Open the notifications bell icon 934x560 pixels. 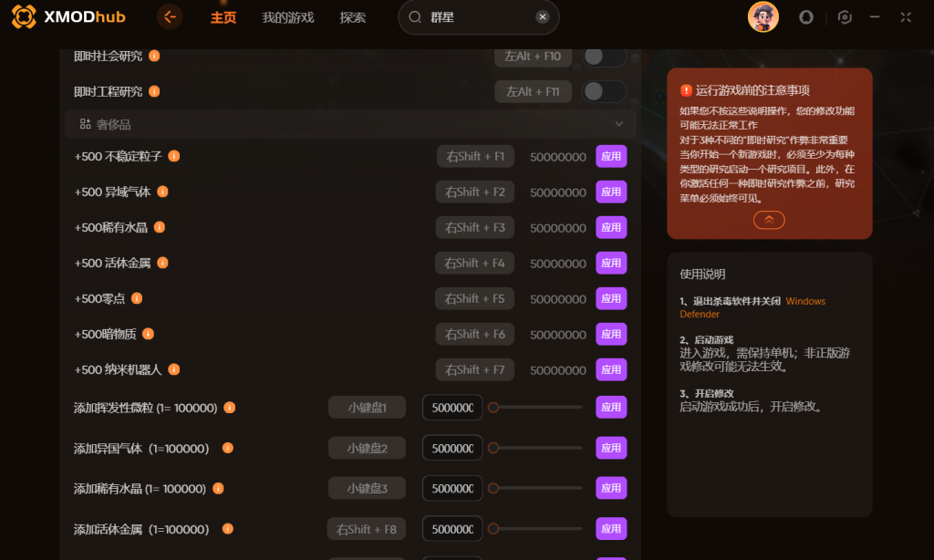(806, 17)
